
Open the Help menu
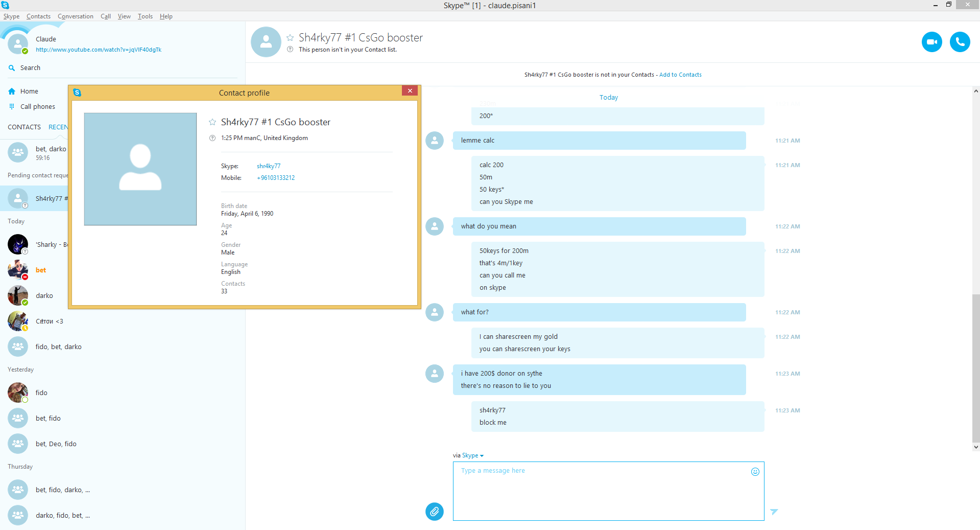coord(166,16)
